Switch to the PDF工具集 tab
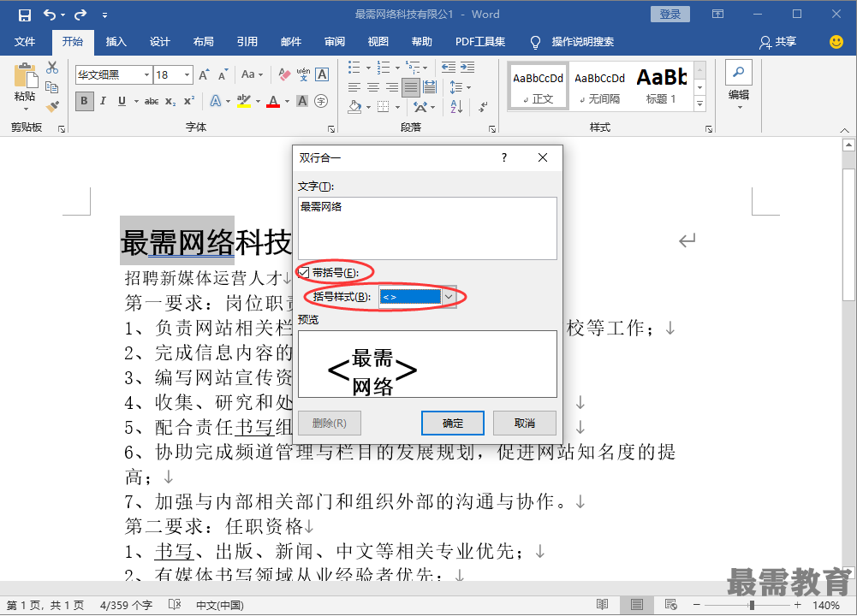This screenshot has height=616, width=857. (480, 42)
